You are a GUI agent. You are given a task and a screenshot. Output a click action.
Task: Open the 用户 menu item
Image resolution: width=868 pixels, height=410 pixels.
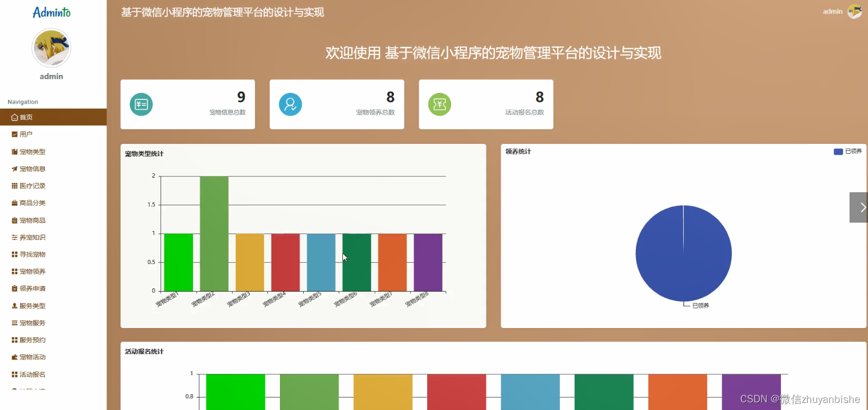click(x=53, y=134)
